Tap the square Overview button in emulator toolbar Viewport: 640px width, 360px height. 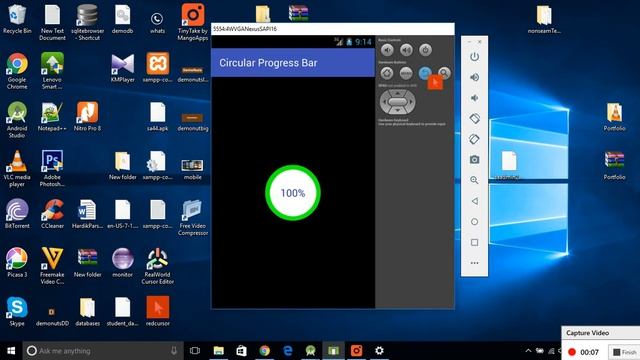[x=474, y=242]
